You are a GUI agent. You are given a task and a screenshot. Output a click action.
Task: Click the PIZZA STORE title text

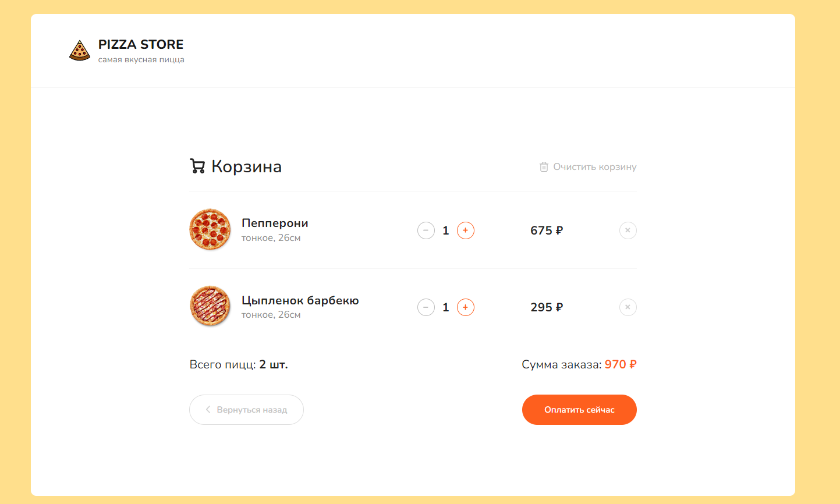pyautogui.click(x=141, y=44)
